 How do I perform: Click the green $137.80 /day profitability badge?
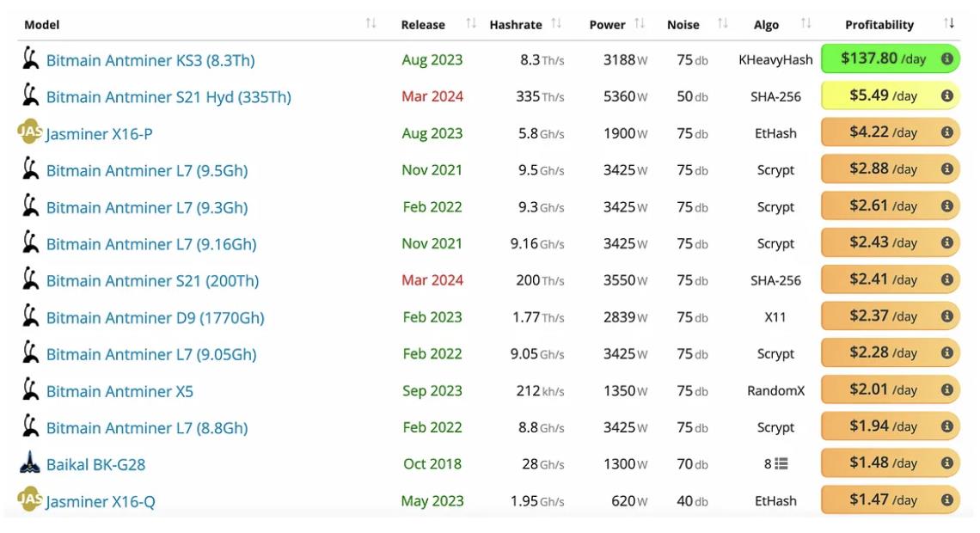pos(883,59)
